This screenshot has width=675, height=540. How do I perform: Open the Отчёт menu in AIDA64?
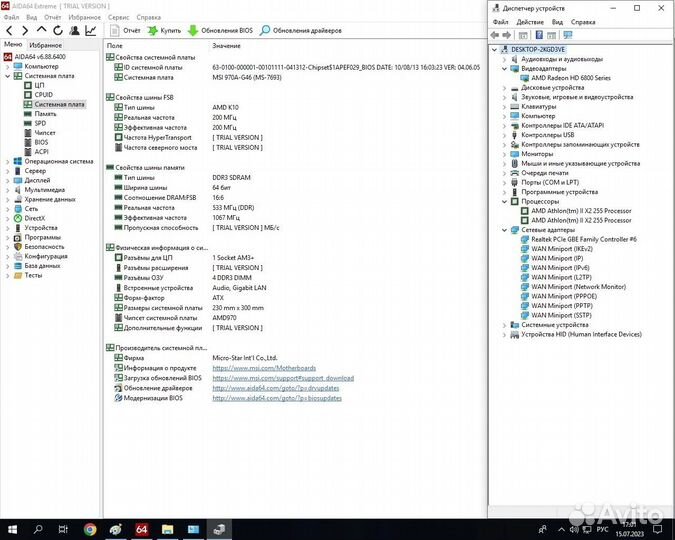coord(53,17)
